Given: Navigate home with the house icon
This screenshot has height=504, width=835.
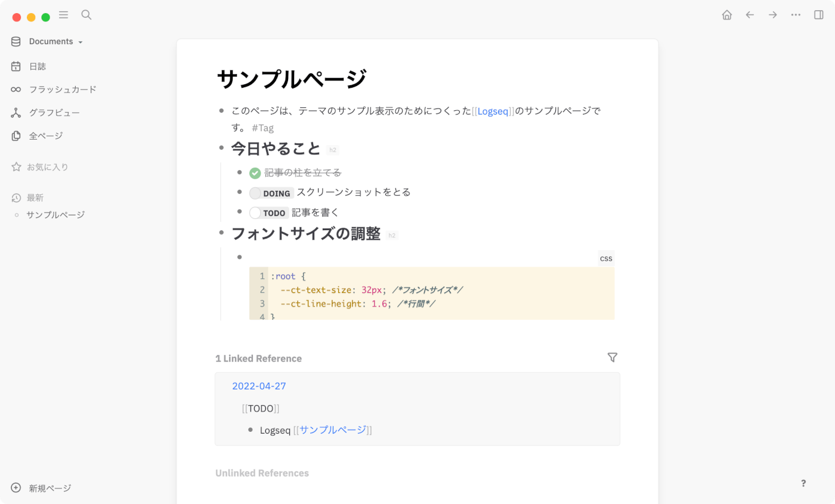Looking at the screenshot, I should [727, 15].
